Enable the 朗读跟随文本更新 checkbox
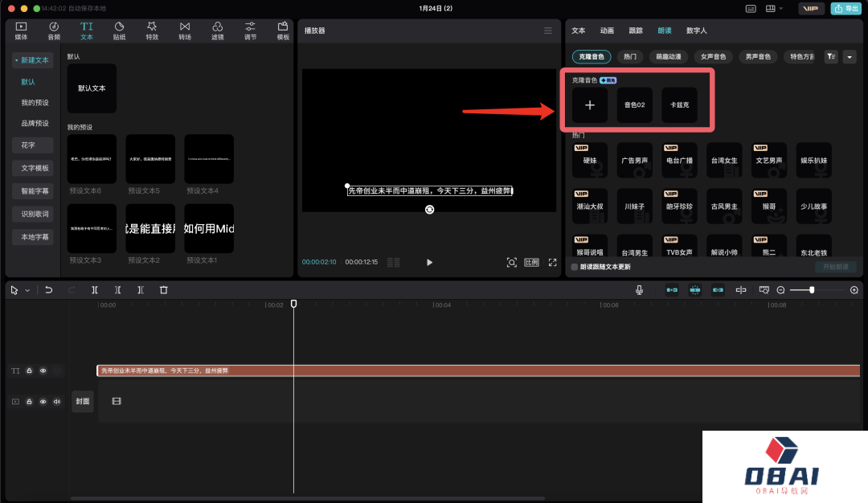The width and height of the screenshot is (868, 503). pyautogui.click(x=574, y=267)
